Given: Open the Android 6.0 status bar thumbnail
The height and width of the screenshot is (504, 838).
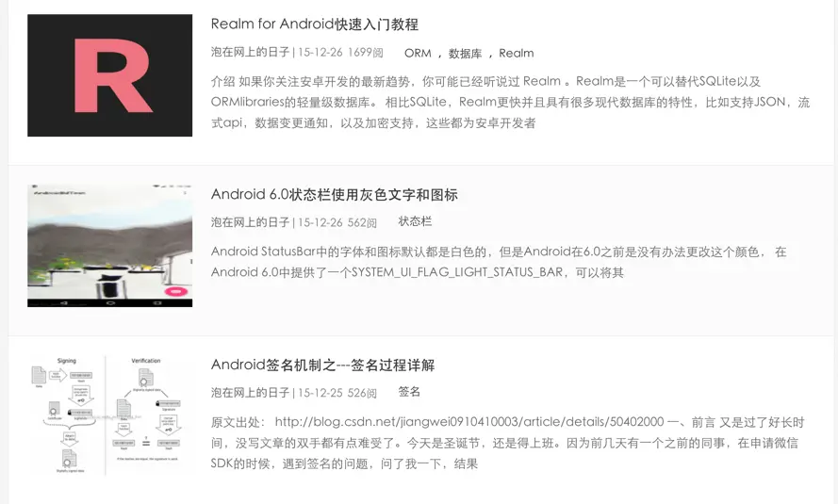Looking at the screenshot, I should [x=109, y=246].
